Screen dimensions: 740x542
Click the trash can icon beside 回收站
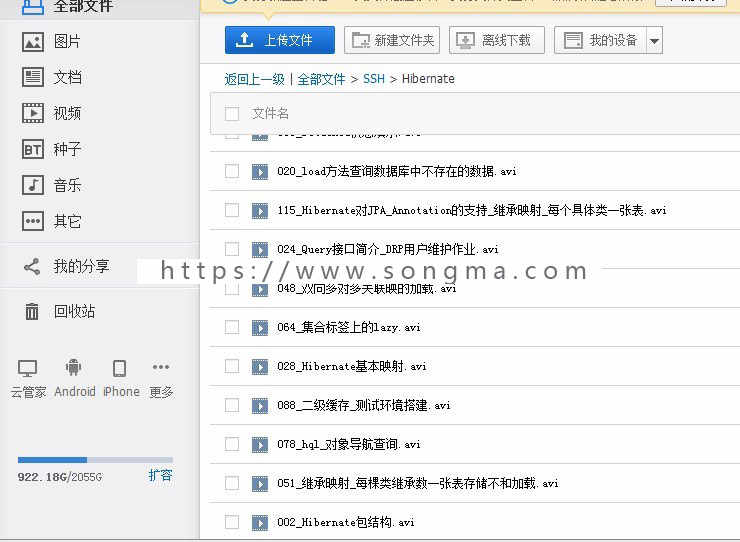tap(32, 312)
